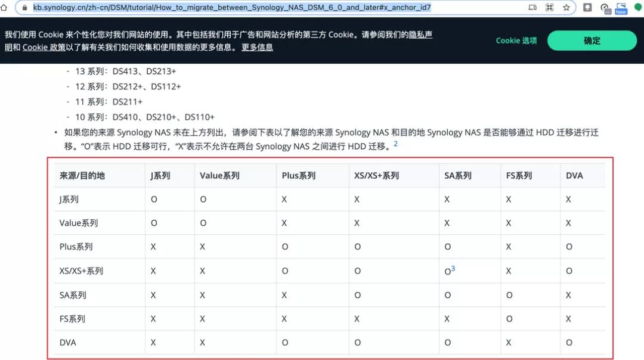Viewport: 644px width, 360px height.
Task: Click the SA系列 column header
Action: click(457, 175)
